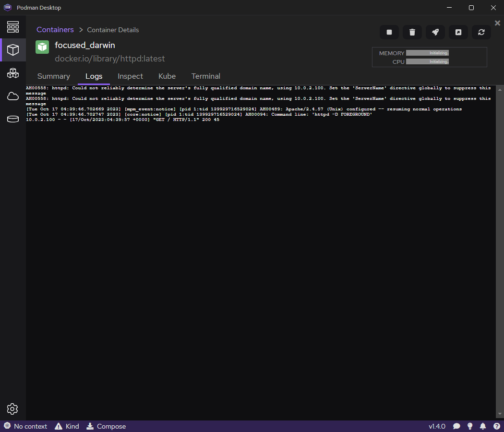Click the GET / HTTP/1.1 log line
The image size is (504, 432).
(122, 120)
